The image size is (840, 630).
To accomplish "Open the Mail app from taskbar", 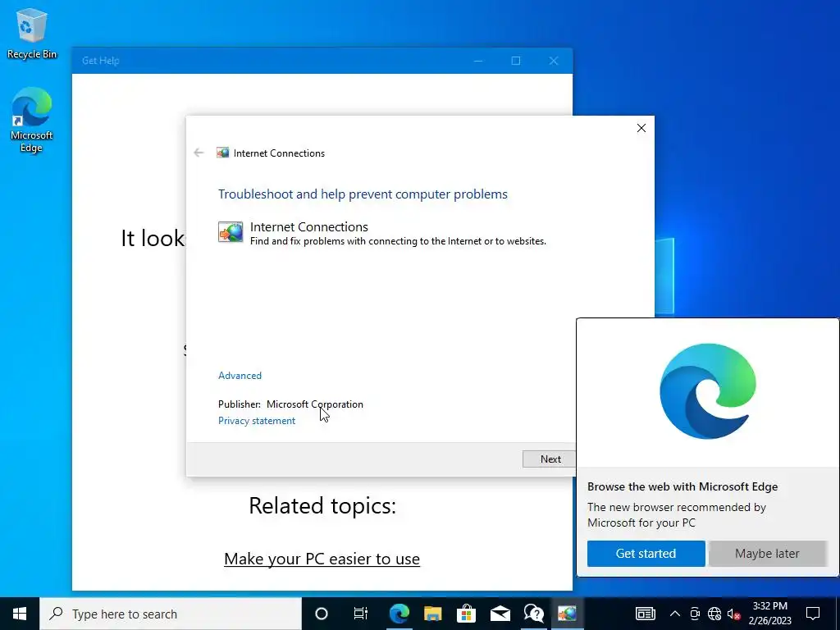I will [x=500, y=614].
